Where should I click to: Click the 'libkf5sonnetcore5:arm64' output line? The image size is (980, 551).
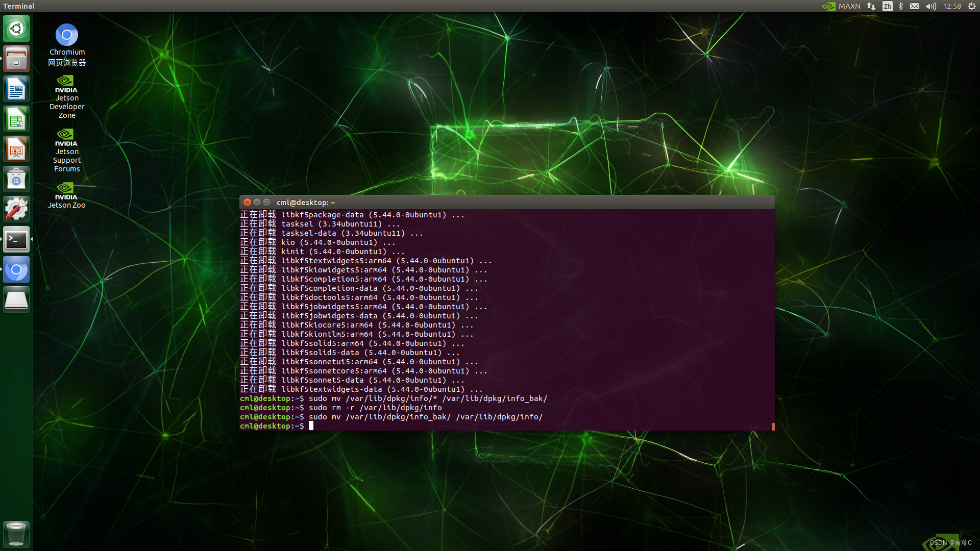pos(364,371)
